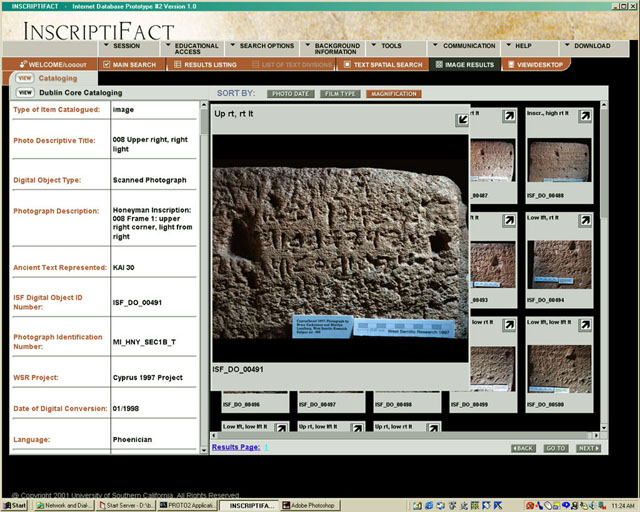Screen dimensions: 640x512
Task: Click cataloging panel scroll-down arrow
Action: coord(204,450)
